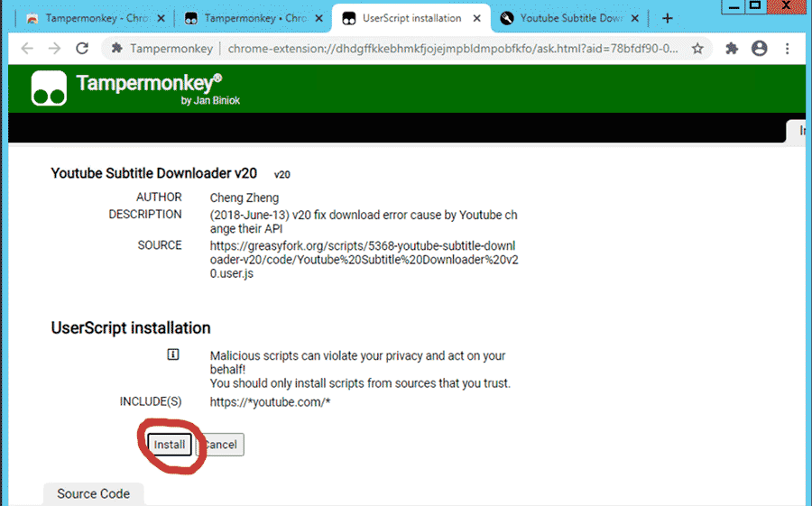This screenshot has width=812, height=506.
Task: Open Chrome's three-dot menu
Action: pyautogui.click(x=787, y=48)
